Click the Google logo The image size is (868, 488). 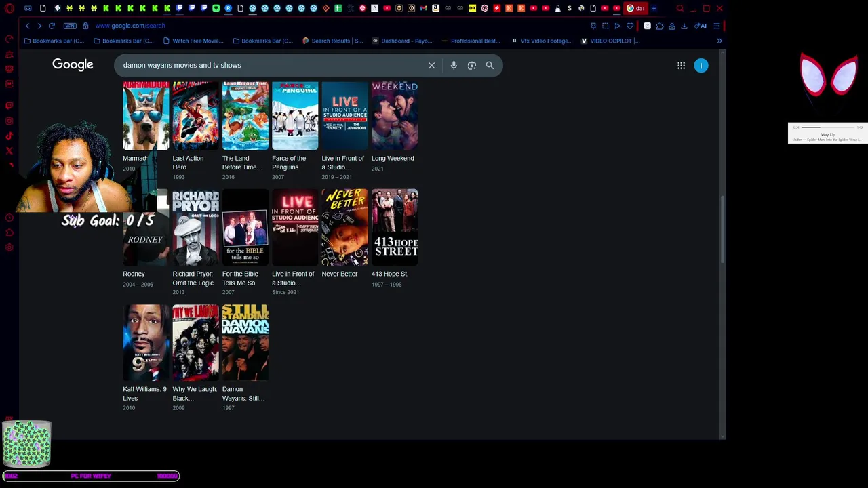(x=73, y=64)
